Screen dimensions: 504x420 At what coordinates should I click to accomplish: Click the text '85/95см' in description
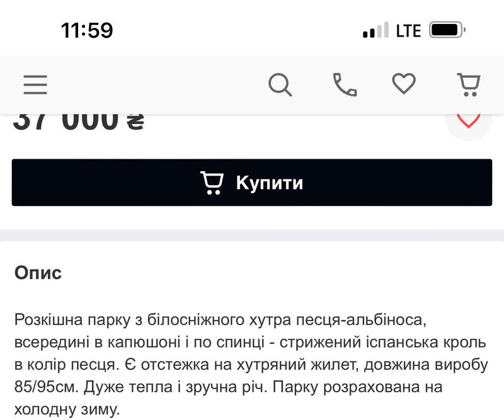coord(47,387)
